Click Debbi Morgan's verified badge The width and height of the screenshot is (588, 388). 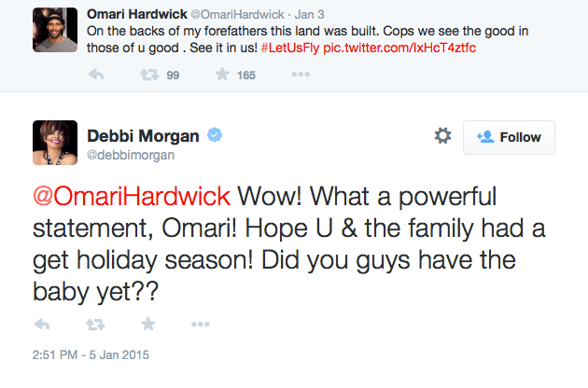click(215, 135)
